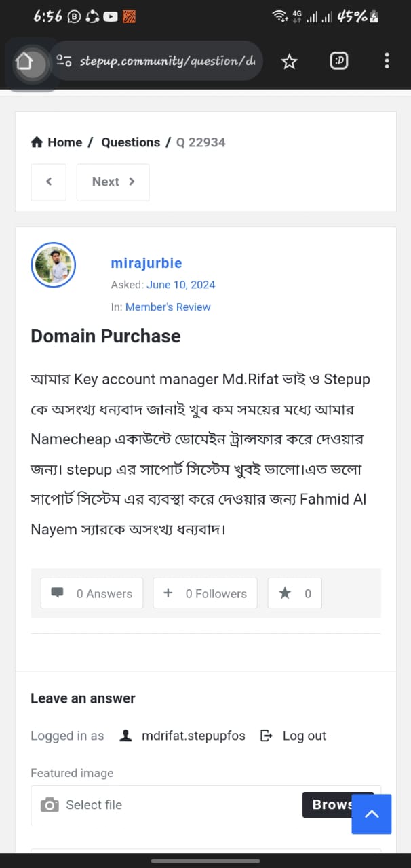This screenshot has width=411, height=868.
Task: Click the June 10, 2024 date link
Action: (180, 285)
